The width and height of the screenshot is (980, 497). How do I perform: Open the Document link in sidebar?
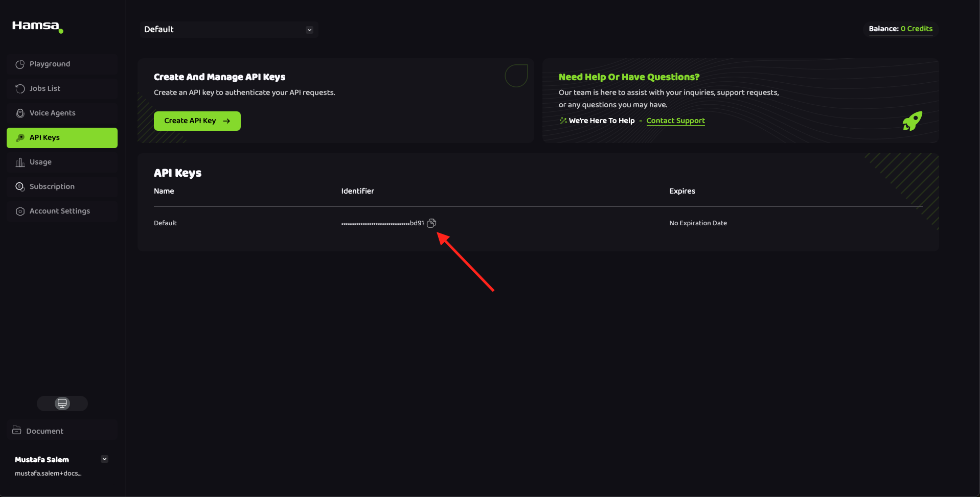point(62,431)
